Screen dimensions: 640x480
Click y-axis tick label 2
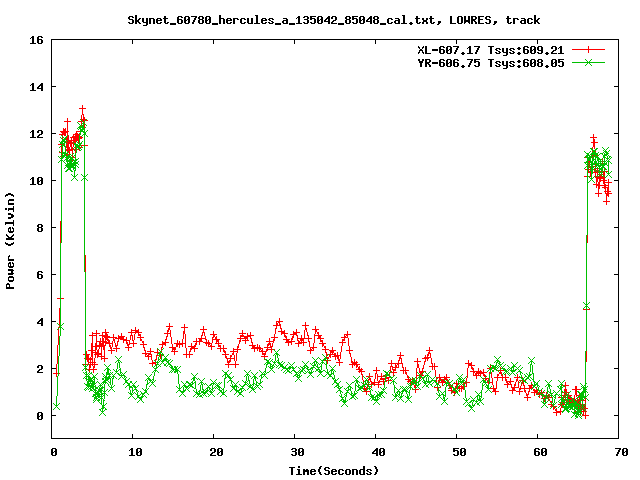coord(40,369)
